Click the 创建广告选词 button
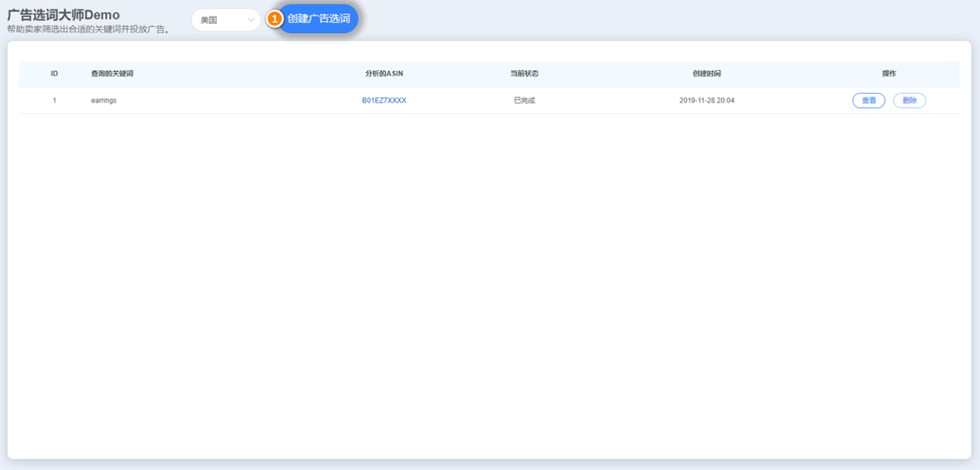Screen dimensions: 980x470 (318, 18)
